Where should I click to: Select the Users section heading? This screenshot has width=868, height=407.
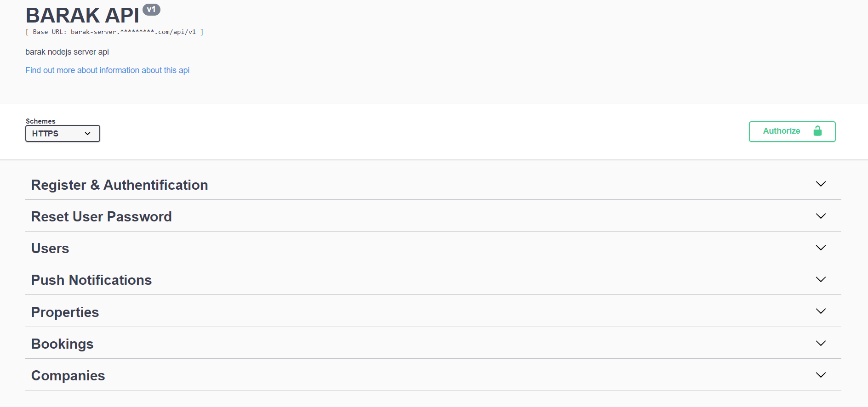[50, 248]
